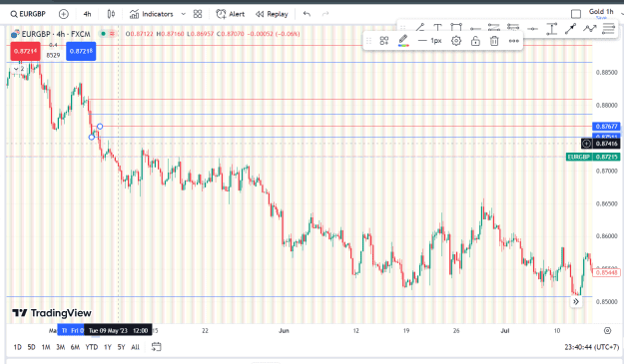Select the rectangle drawing tool
Image resolution: width=624 pixels, height=364 pixels.
(x=456, y=28)
